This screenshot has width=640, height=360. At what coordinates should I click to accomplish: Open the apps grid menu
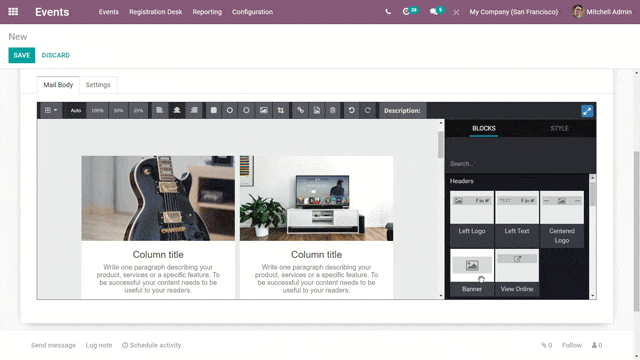click(13, 12)
